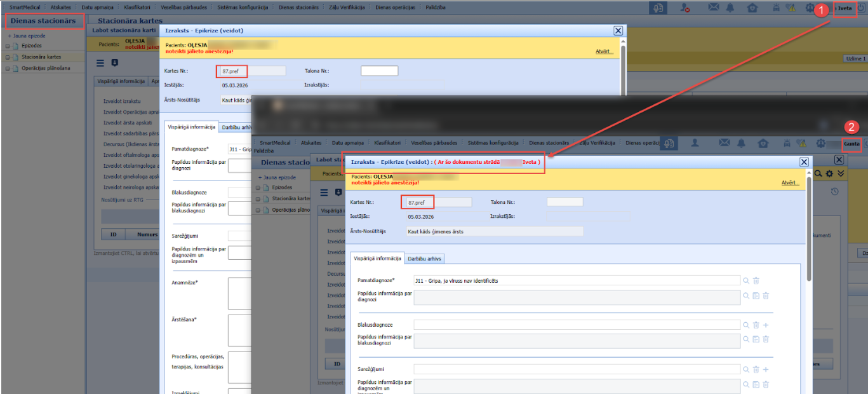Click the user profile icon in Gunta's toolbar
868x394 pixels.
tap(694, 144)
